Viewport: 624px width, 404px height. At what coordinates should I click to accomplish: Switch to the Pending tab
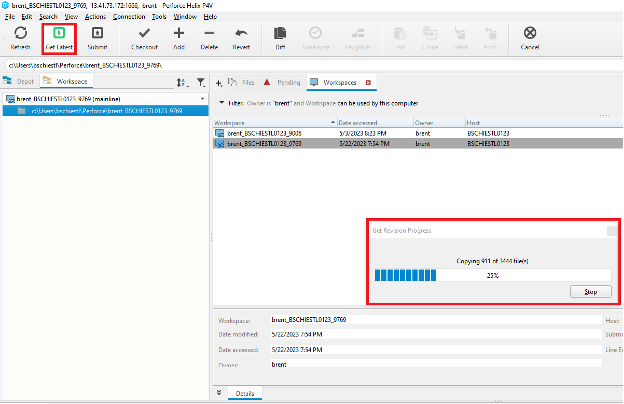click(x=285, y=82)
